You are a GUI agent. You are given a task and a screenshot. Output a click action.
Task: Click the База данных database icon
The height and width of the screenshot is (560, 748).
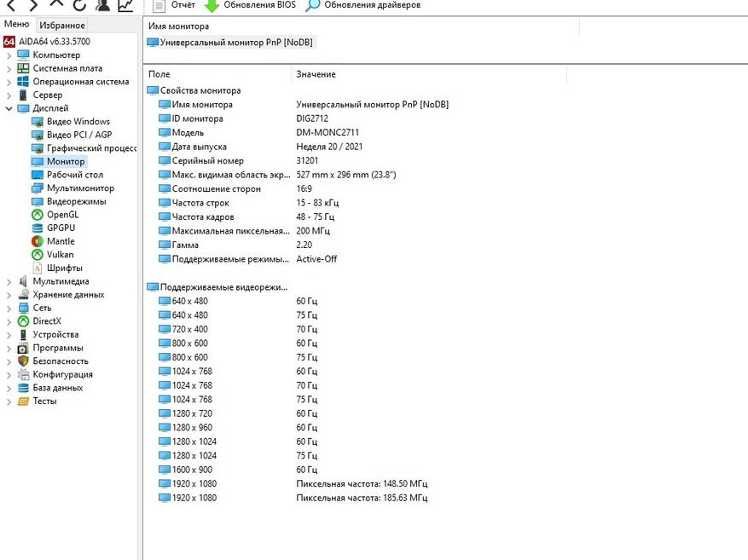pyautogui.click(x=23, y=388)
